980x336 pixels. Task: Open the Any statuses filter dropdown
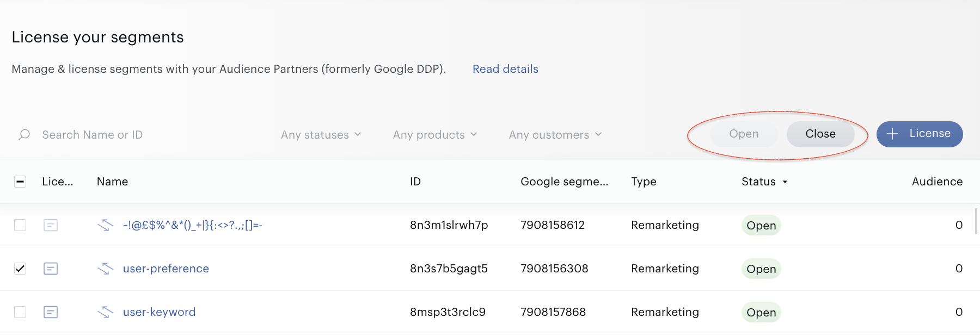(x=321, y=135)
